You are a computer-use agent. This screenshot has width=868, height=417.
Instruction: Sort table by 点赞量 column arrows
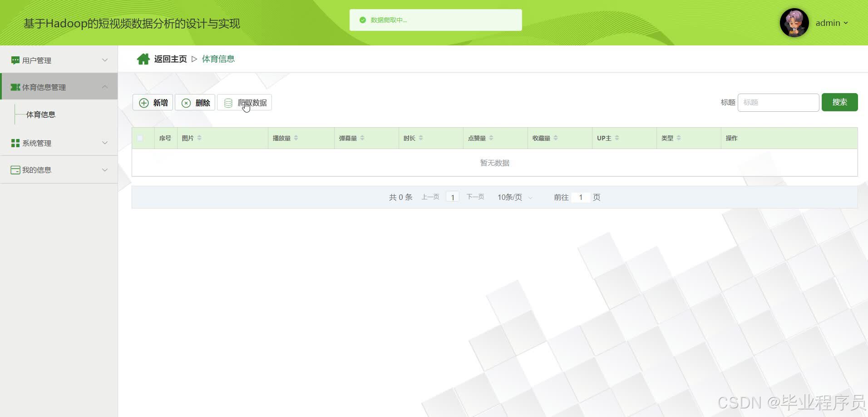click(x=491, y=138)
